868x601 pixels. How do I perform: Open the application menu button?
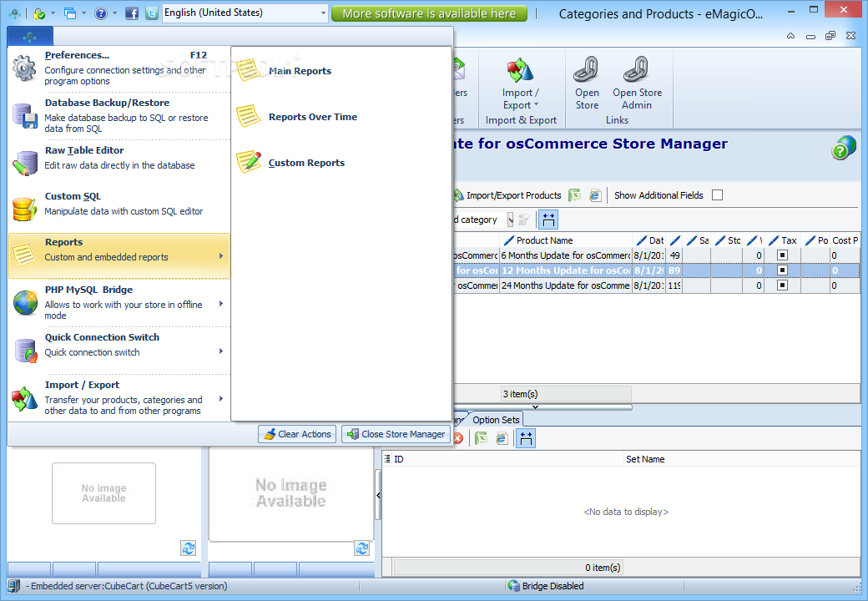click(30, 37)
